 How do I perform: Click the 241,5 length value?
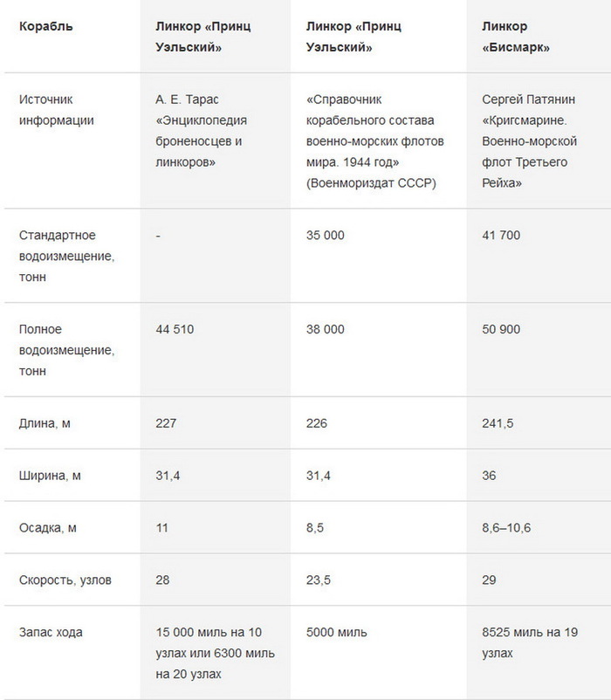point(497,423)
